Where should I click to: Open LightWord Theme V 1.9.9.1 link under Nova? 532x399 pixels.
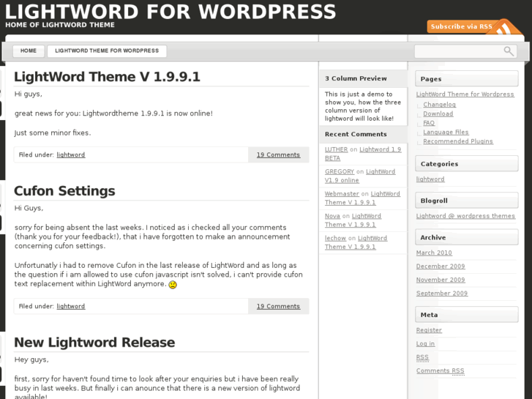click(x=353, y=220)
